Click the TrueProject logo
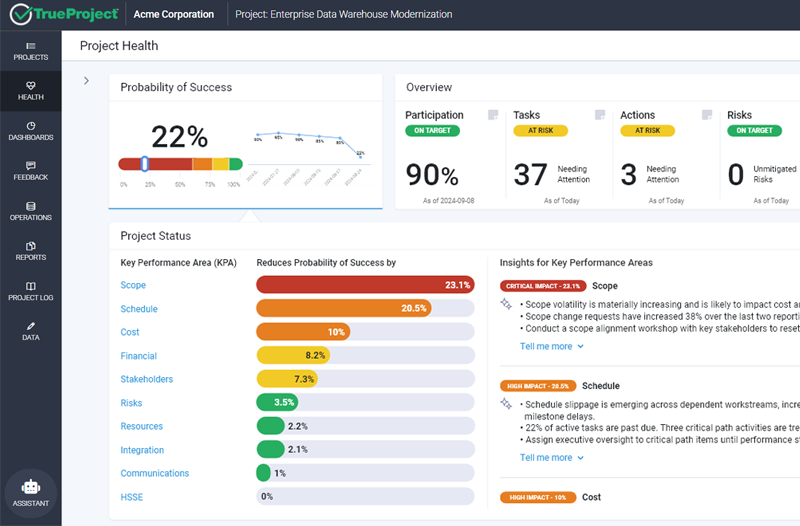This screenshot has height=526, width=800. (x=64, y=14)
